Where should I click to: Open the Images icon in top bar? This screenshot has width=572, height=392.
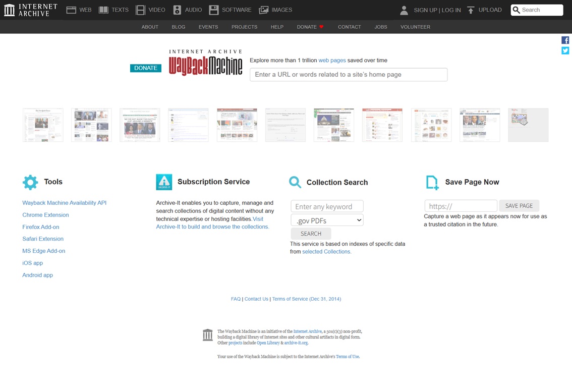[x=264, y=10]
